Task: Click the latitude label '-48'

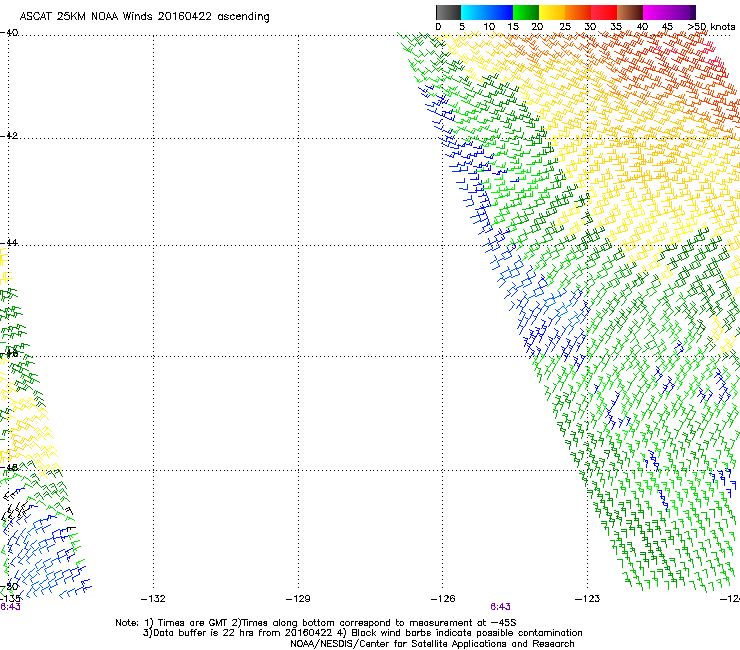Action: pos(9,467)
